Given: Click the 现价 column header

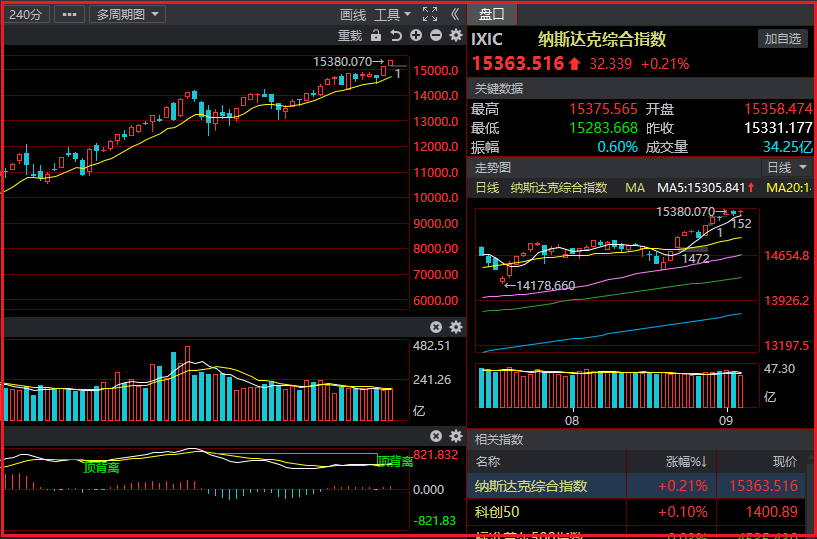Looking at the screenshot, I should 785,462.
